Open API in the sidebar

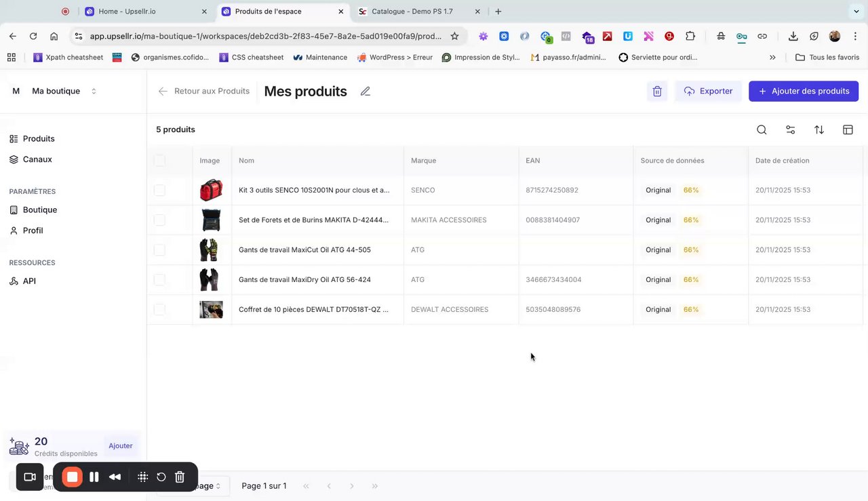pyautogui.click(x=29, y=281)
